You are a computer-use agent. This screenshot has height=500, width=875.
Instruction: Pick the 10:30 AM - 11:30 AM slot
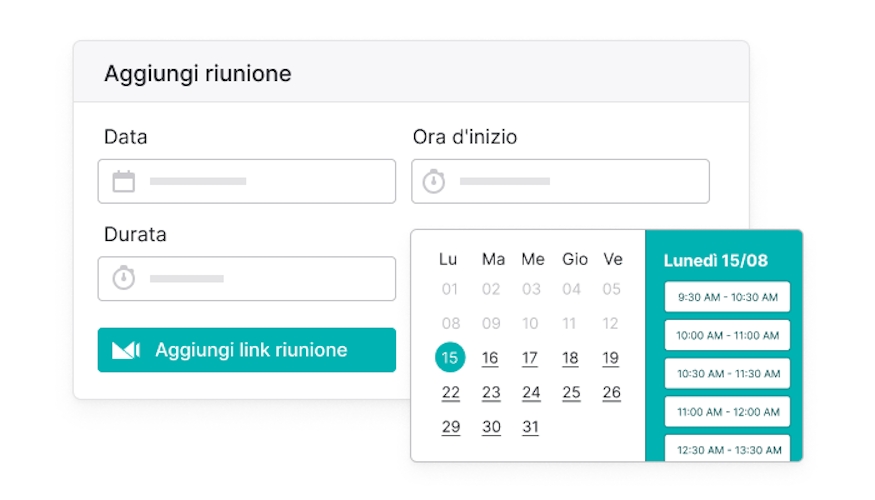[727, 373]
